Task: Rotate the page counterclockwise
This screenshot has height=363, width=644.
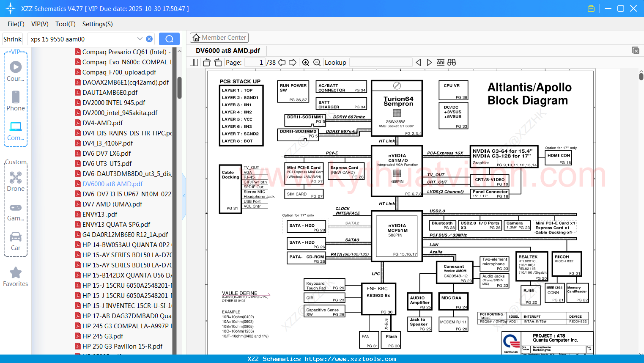Action: (x=207, y=63)
